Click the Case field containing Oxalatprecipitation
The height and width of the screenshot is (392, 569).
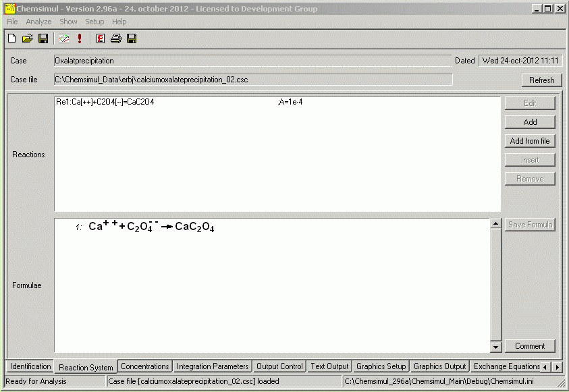(x=252, y=61)
